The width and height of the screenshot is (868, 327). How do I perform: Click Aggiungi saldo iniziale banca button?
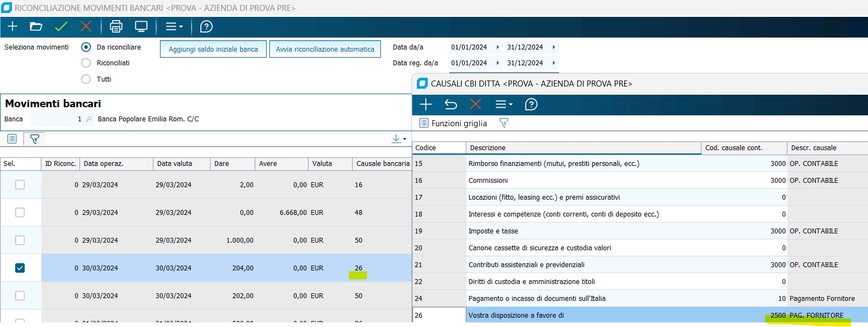(213, 49)
